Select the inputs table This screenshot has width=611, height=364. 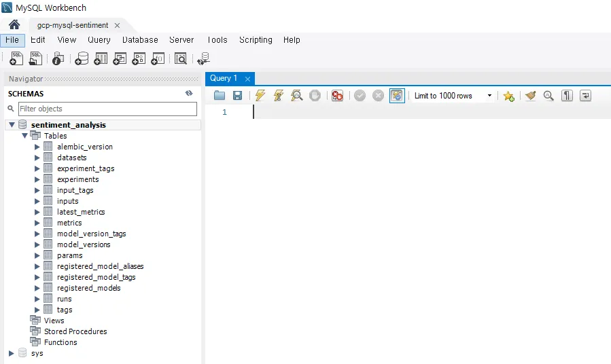[x=68, y=201]
